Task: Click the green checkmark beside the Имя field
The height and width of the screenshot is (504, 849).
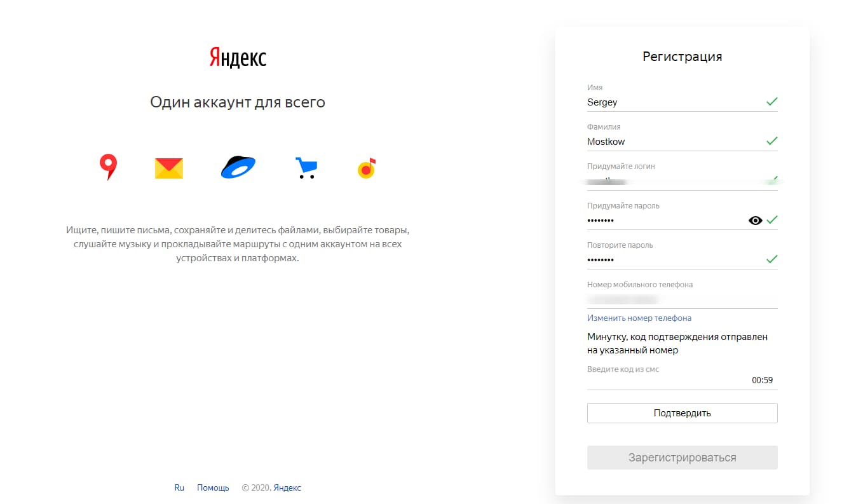Action: (771, 102)
